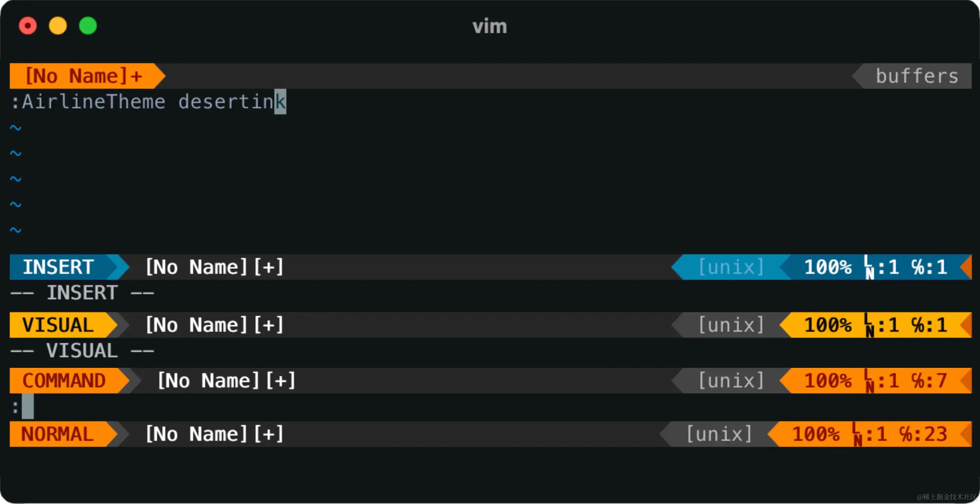Select the AirlineTheme desertink command text

(148, 101)
